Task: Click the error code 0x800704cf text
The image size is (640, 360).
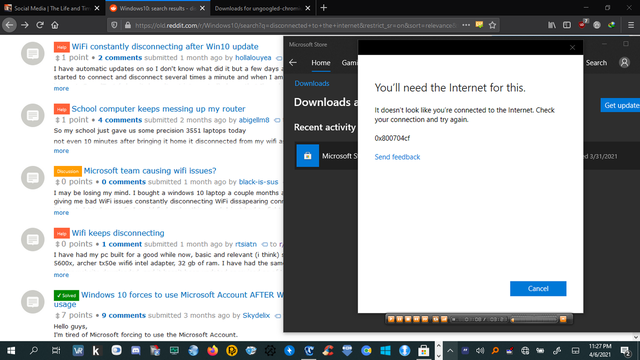Action: (392, 138)
